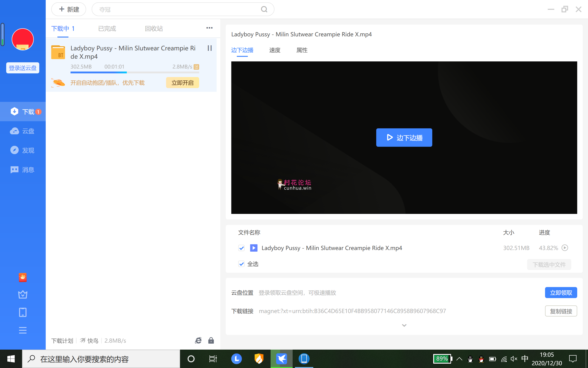Click the 中 input method indicator

pyautogui.click(x=525, y=359)
